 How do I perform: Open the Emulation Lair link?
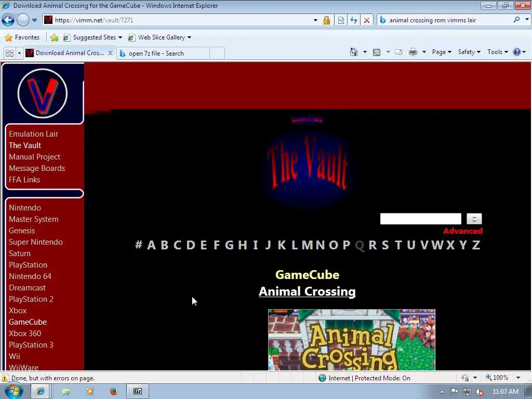tap(33, 134)
